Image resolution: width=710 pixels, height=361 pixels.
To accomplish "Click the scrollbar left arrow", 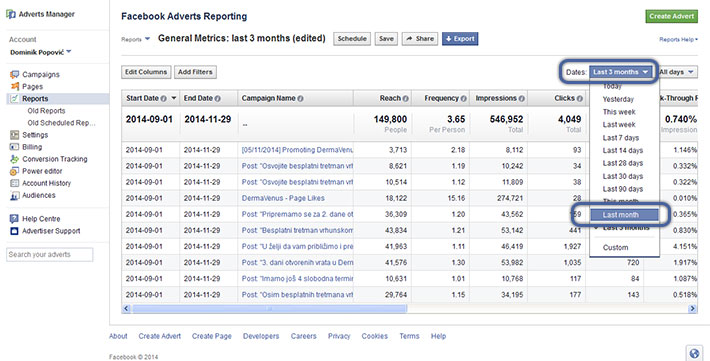I will [126, 308].
